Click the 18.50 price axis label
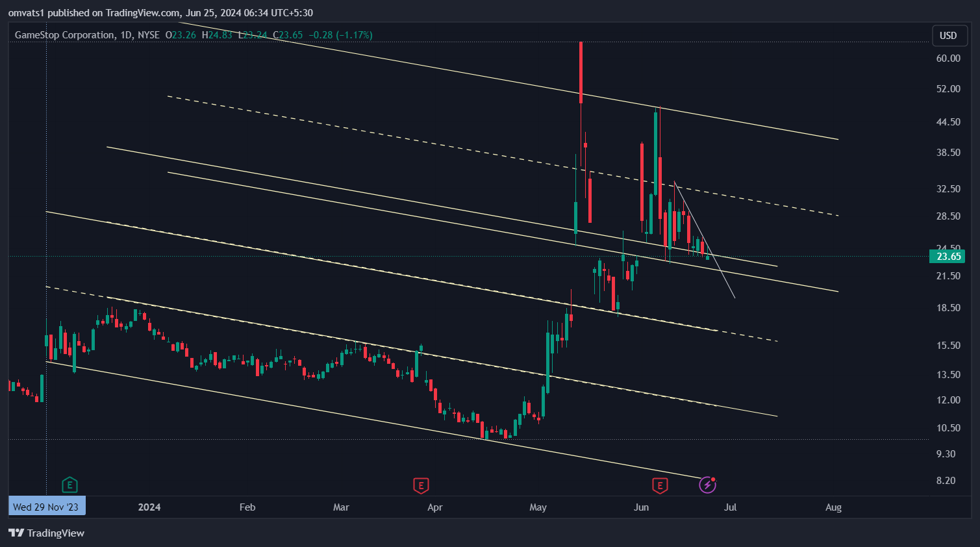The height and width of the screenshot is (547, 980). (x=948, y=308)
